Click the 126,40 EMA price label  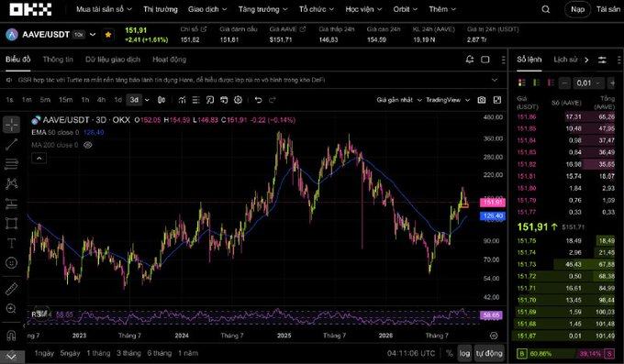(x=493, y=216)
